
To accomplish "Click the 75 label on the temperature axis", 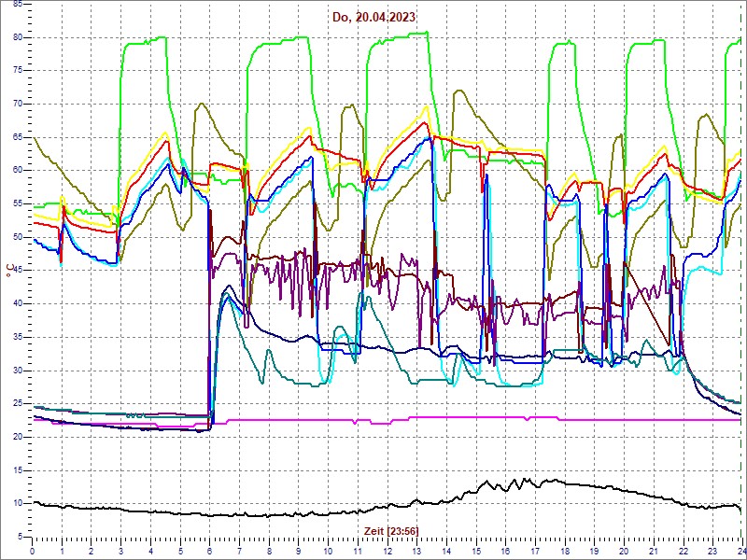I will point(17,71).
